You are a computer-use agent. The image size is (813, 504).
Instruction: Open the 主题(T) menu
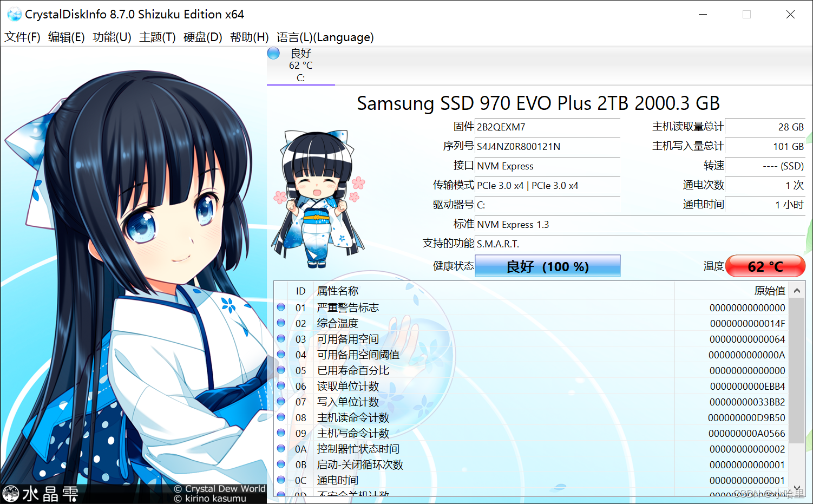click(158, 37)
